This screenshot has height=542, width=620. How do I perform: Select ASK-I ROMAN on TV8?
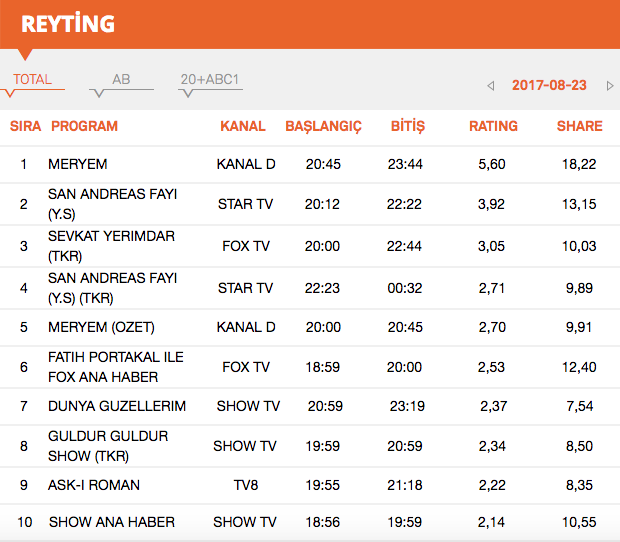pyautogui.click(x=94, y=485)
